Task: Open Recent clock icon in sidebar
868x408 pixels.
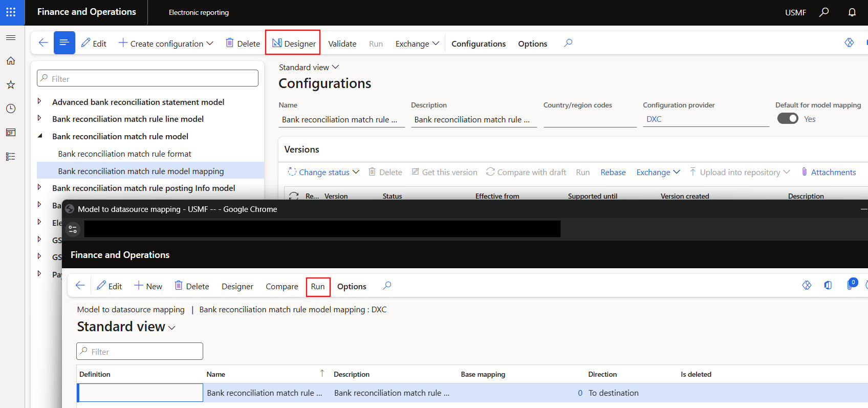Action: [11, 109]
